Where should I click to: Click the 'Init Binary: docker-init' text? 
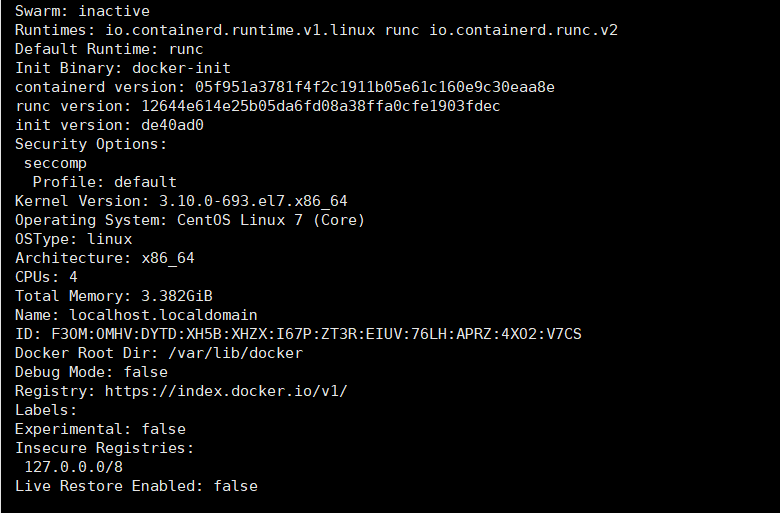(x=109, y=68)
